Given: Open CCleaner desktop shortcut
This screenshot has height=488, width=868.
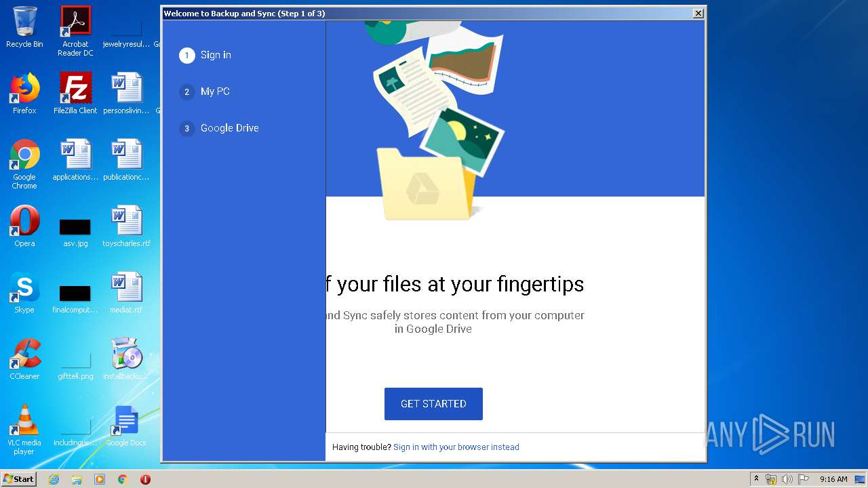Looking at the screenshot, I should [x=24, y=359].
